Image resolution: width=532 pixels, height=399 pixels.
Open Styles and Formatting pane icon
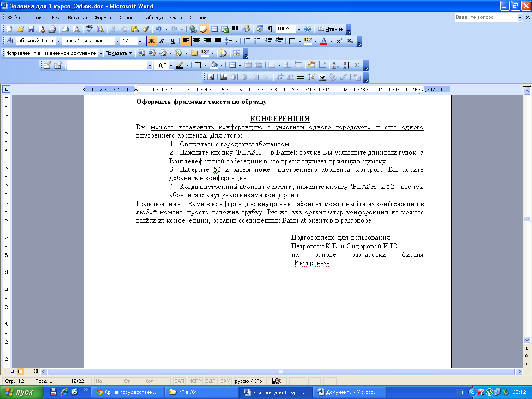10,41
